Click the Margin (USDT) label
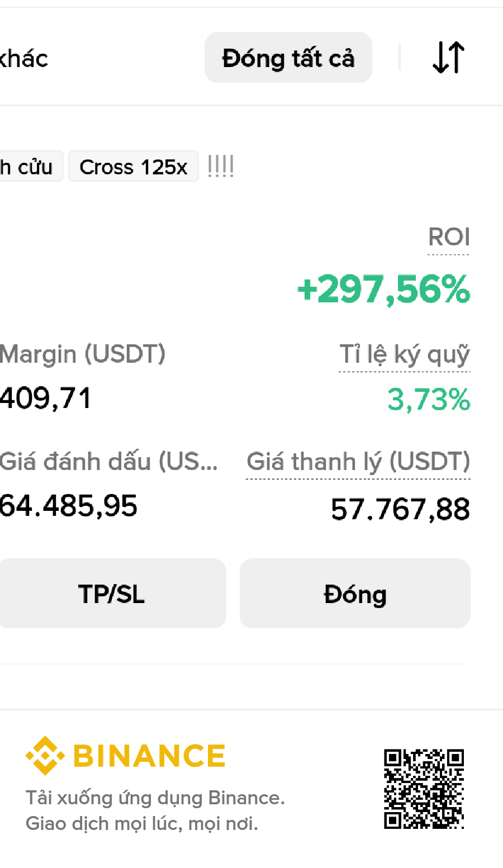 pyautogui.click(x=83, y=354)
